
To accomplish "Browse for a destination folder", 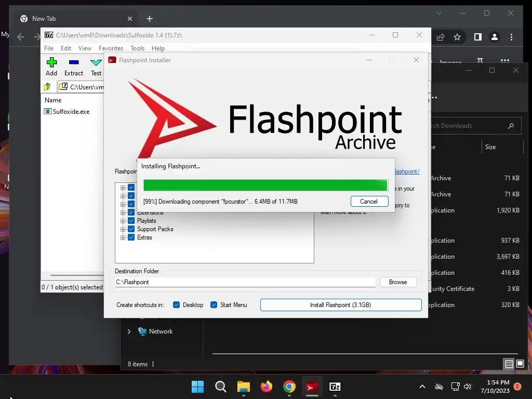I will (398, 282).
